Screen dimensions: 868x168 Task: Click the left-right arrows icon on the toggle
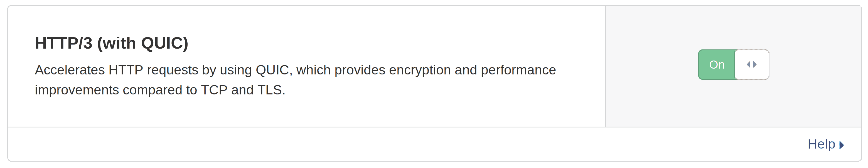(751, 64)
